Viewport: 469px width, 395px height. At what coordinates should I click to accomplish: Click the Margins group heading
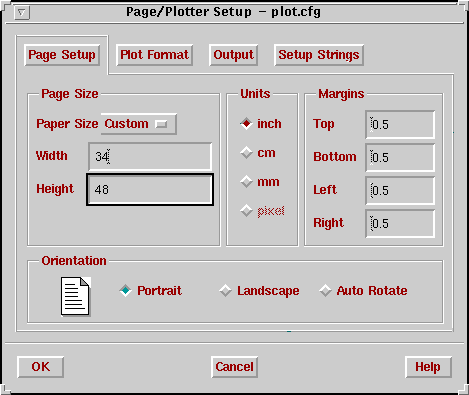[x=341, y=94]
